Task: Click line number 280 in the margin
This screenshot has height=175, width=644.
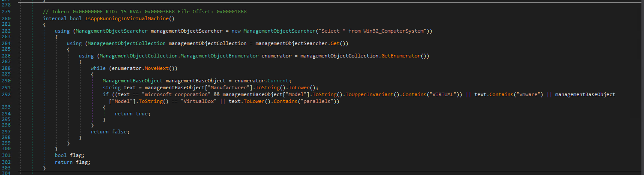Action: coord(6,18)
